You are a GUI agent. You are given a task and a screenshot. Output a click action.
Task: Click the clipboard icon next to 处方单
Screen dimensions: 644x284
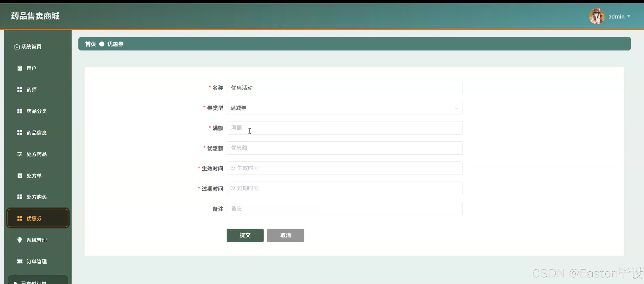(19, 176)
